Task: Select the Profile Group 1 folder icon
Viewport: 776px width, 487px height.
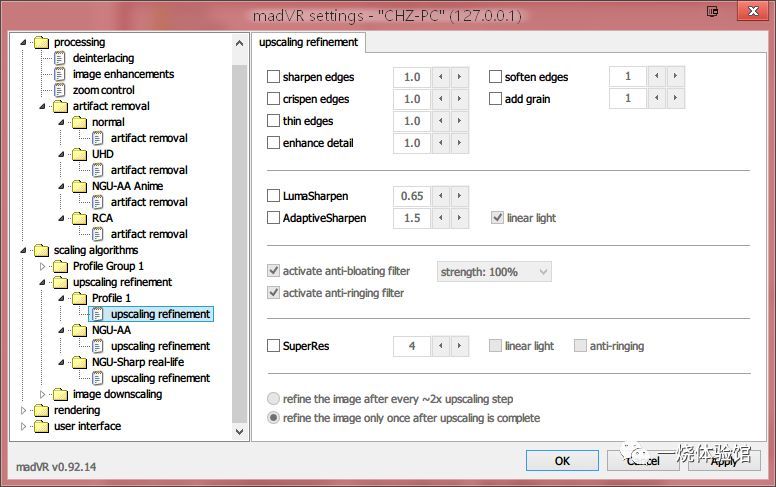Action: pos(60,266)
